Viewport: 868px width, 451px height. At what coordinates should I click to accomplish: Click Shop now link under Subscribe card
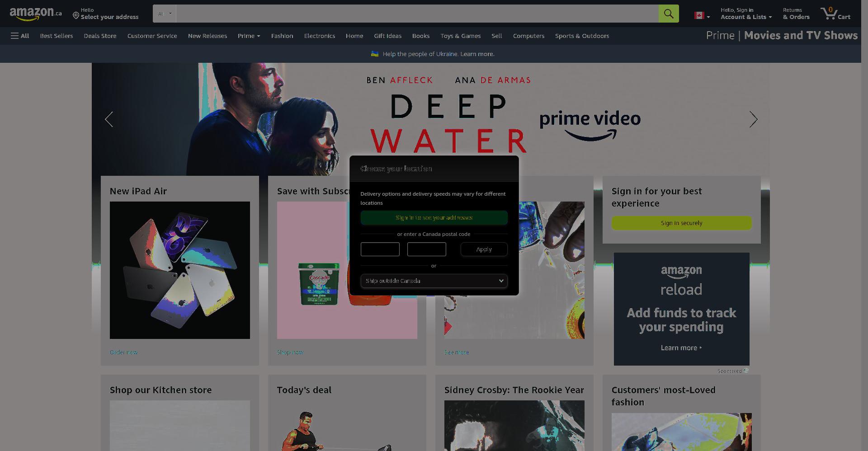coord(290,352)
